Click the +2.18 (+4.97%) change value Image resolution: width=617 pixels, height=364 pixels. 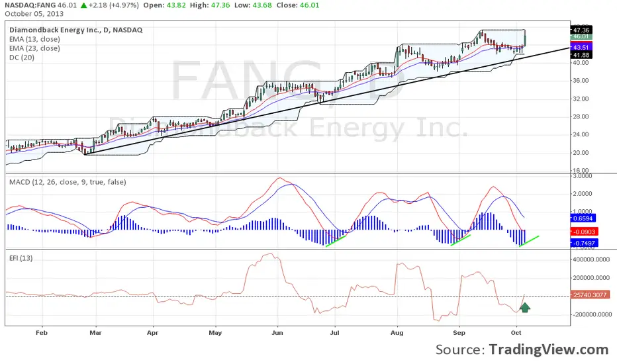(114, 5)
